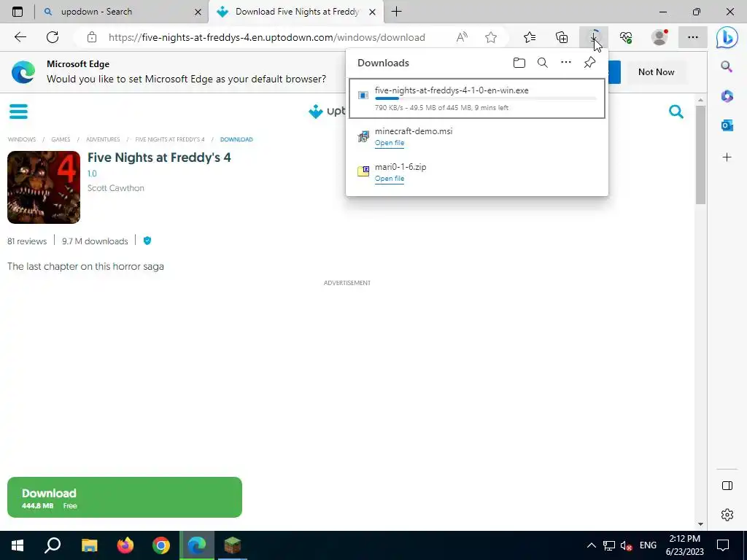Hide sidebar using panel toggle icon

(x=727, y=486)
